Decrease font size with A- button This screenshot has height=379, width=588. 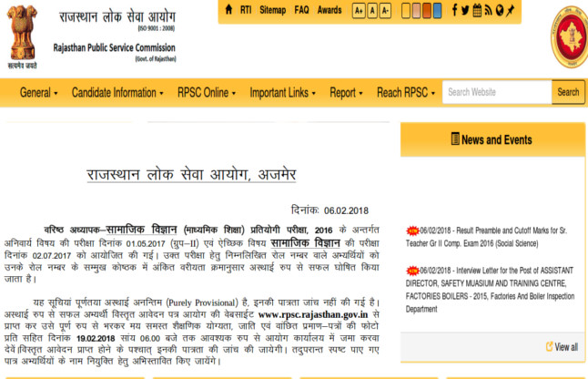pyautogui.click(x=386, y=11)
